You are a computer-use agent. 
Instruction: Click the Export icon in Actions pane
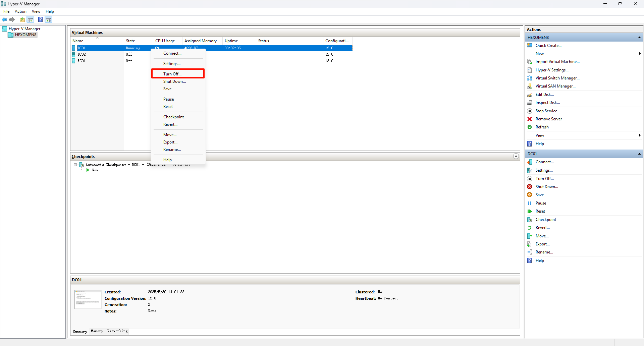click(530, 244)
